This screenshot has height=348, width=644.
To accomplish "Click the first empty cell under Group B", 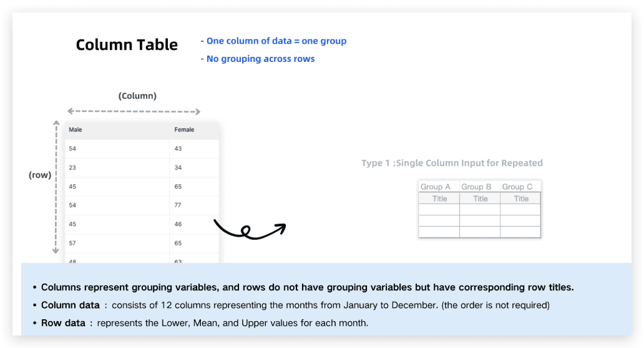I will [x=480, y=210].
